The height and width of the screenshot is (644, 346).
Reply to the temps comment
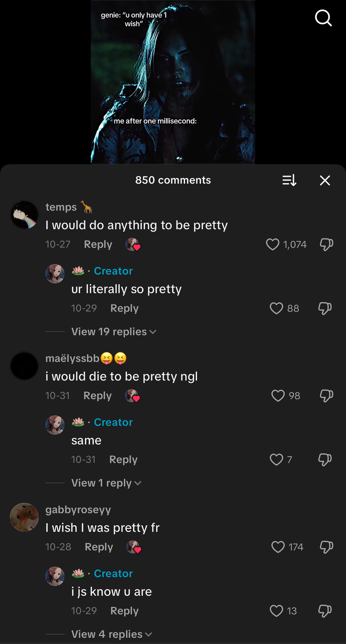(x=98, y=244)
